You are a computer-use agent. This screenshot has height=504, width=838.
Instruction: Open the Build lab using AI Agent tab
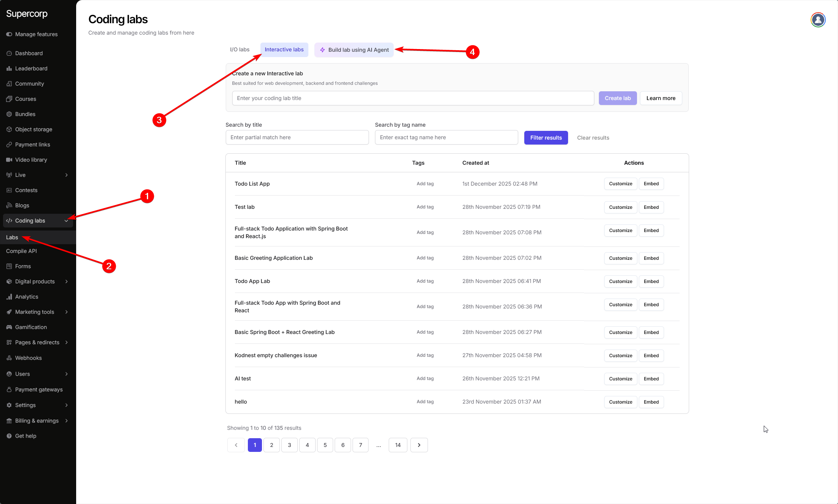pyautogui.click(x=354, y=49)
